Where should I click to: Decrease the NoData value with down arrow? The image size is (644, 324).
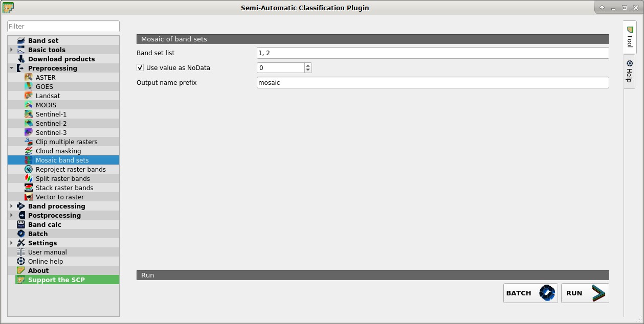point(308,70)
